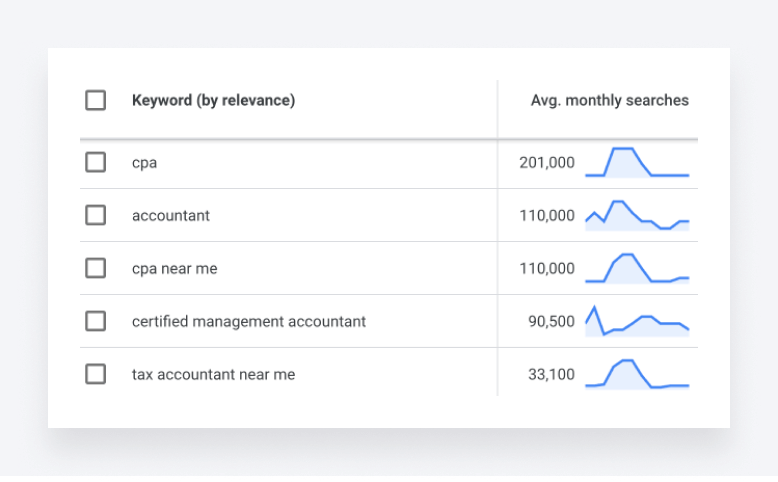Click the 33,100 search volume figure
The height and width of the screenshot is (482, 778).
(551, 375)
